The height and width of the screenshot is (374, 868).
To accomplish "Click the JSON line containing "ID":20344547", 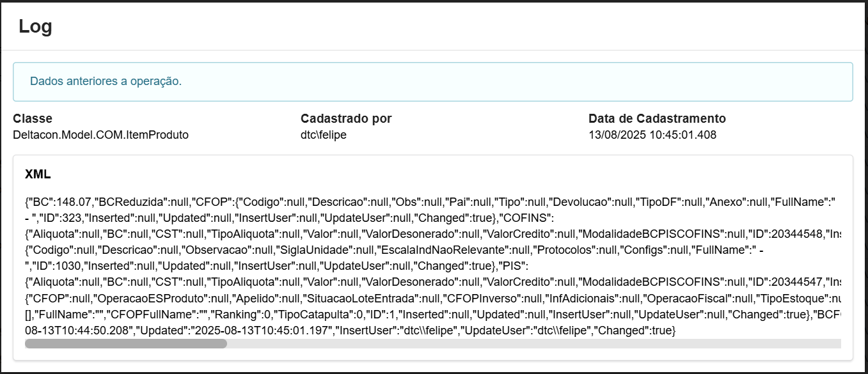I will pyautogui.click(x=429, y=282).
